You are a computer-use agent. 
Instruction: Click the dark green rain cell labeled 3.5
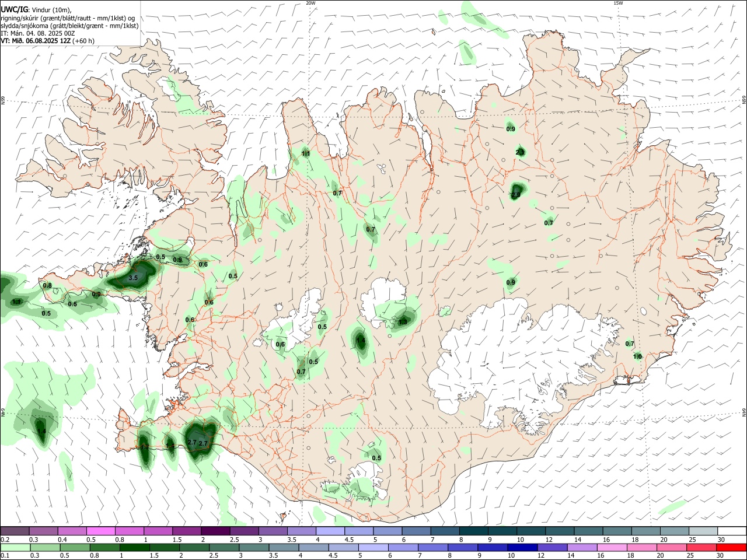click(x=132, y=276)
